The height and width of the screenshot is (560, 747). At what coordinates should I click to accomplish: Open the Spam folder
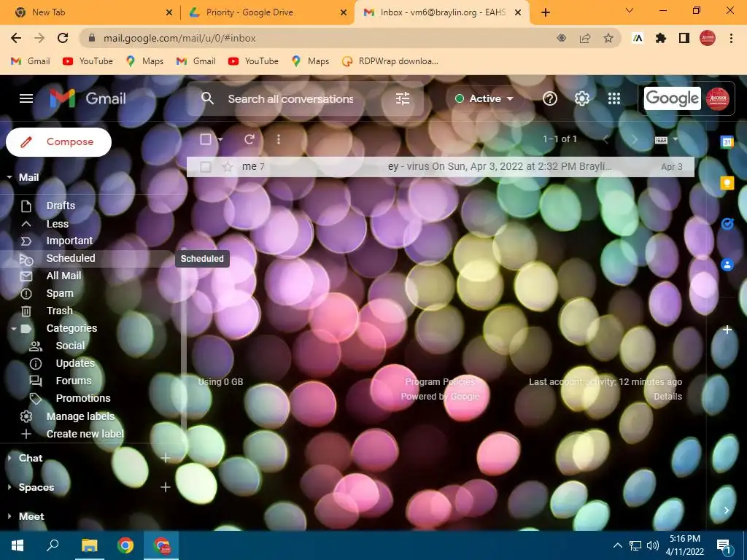[60, 293]
